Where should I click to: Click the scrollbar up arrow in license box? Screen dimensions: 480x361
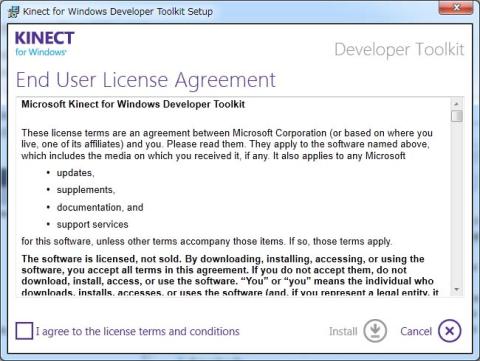457,104
